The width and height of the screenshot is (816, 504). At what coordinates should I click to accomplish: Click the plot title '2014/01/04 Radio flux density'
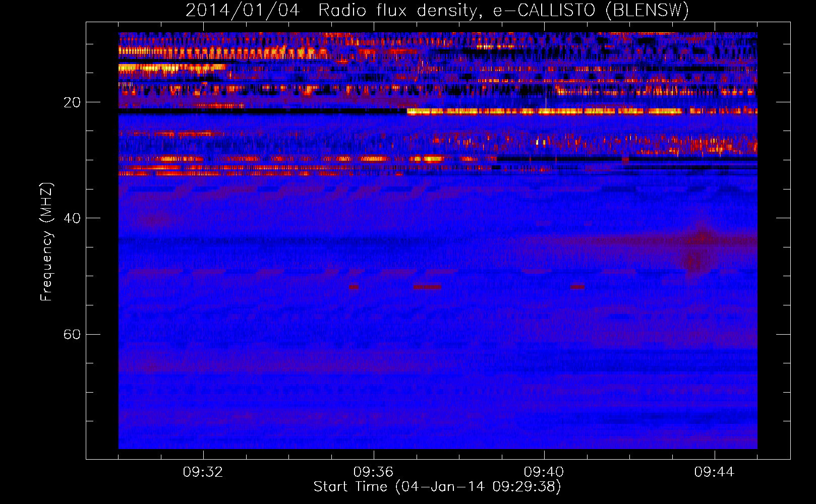437,10
